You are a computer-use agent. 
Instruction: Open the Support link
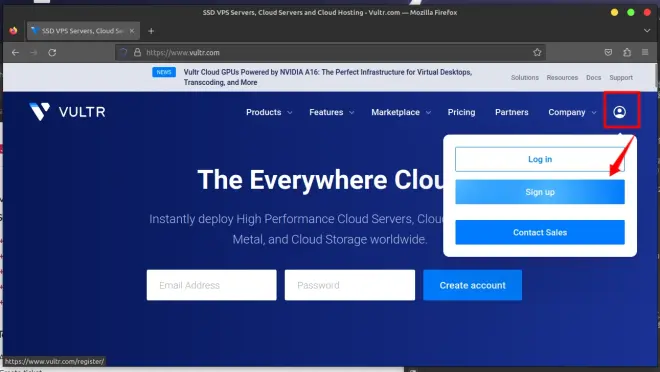click(x=621, y=78)
